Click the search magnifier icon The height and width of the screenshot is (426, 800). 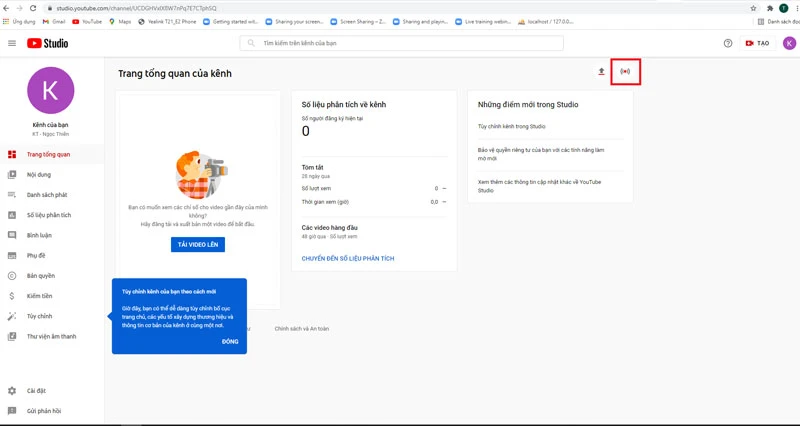pyautogui.click(x=251, y=43)
